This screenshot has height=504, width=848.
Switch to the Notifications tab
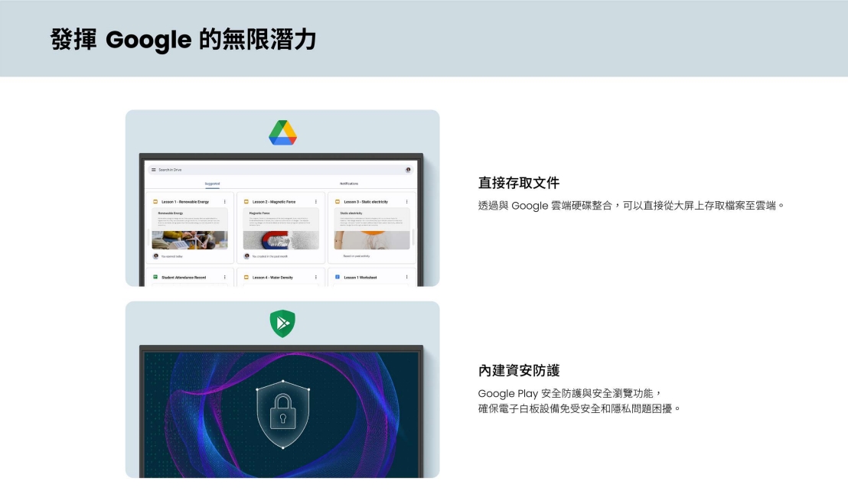pos(349,184)
